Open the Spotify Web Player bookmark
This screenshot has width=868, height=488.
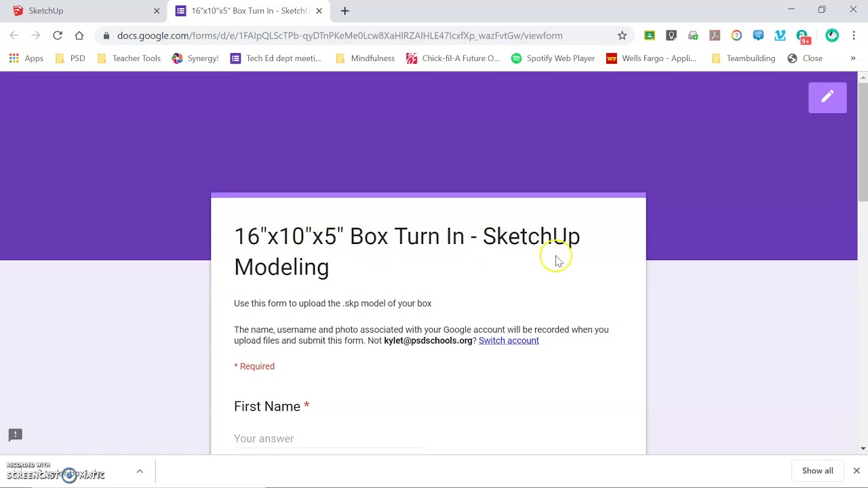coord(553,58)
